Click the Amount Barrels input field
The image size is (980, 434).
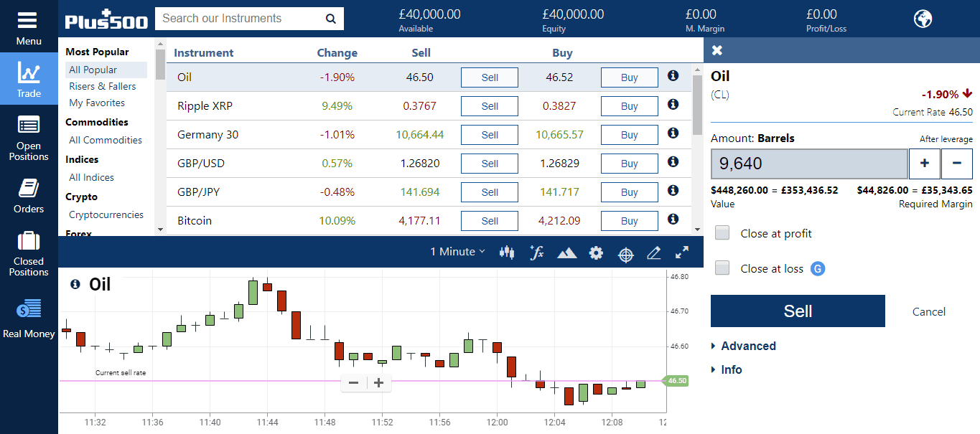(x=809, y=164)
